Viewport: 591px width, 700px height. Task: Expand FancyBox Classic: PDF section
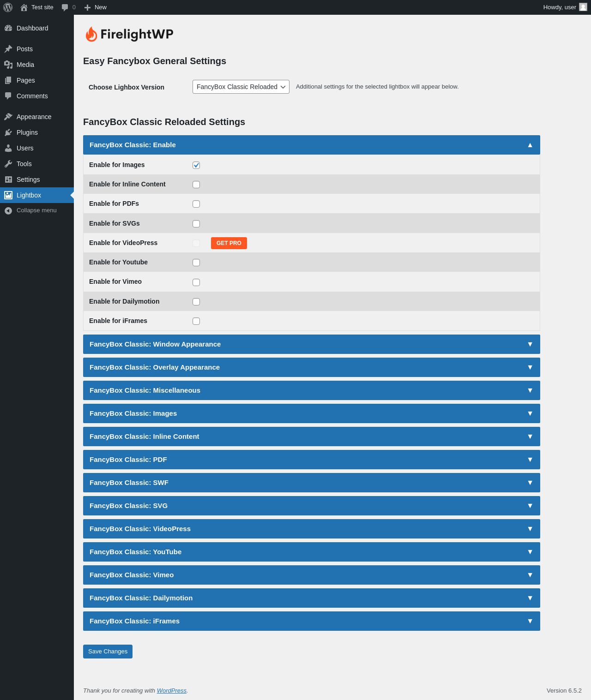pyautogui.click(x=312, y=460)
